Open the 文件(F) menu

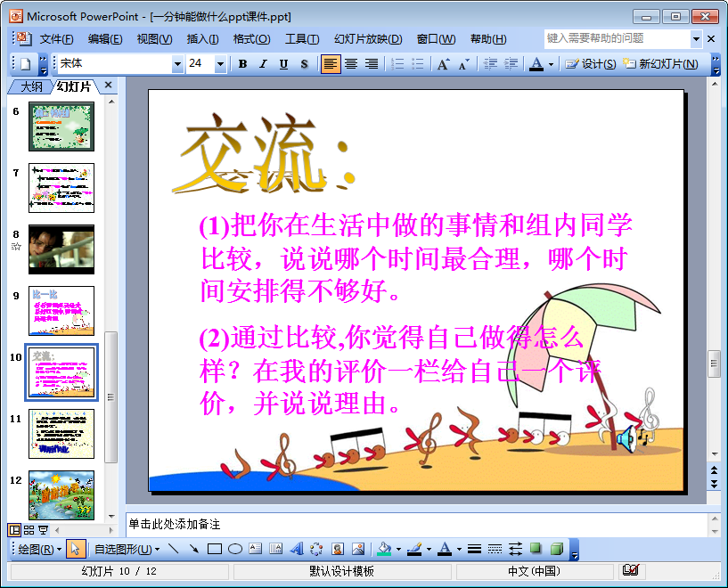pos(56,39)
